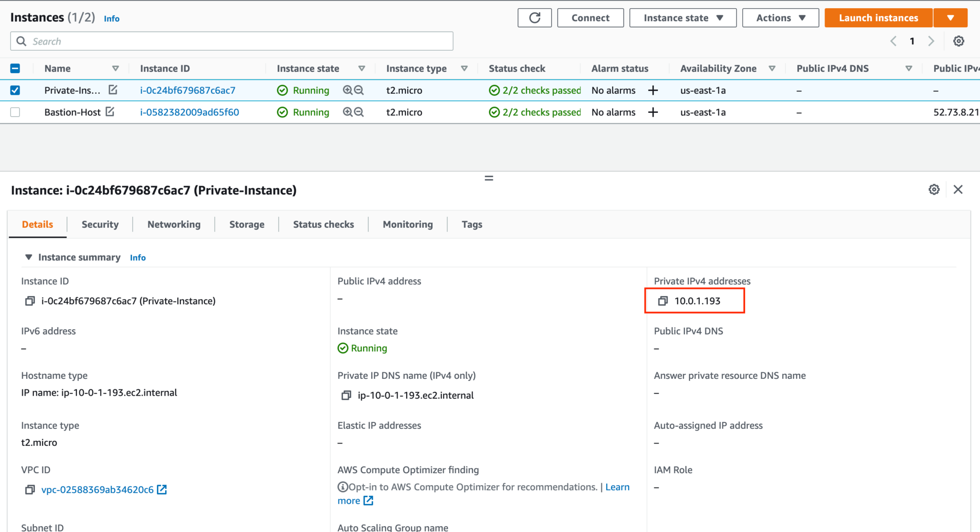The height and width of the screenshot is (532, 980).
Task: Click the Connect button
Action: (x=590, y=18)
